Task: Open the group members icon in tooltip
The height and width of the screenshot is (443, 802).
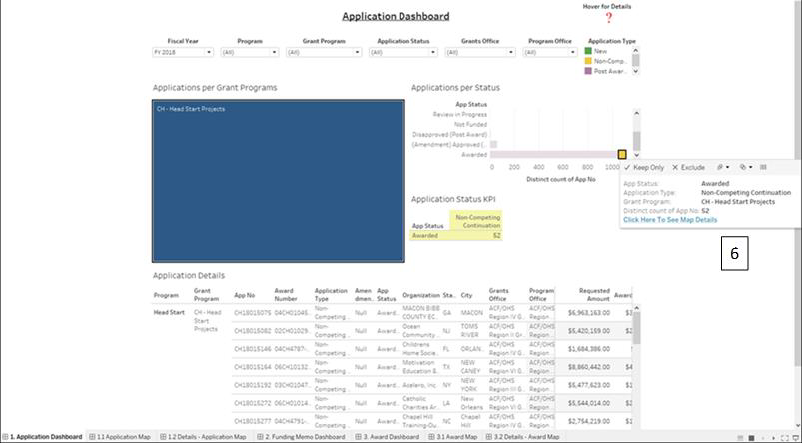Action: point(720,167)
